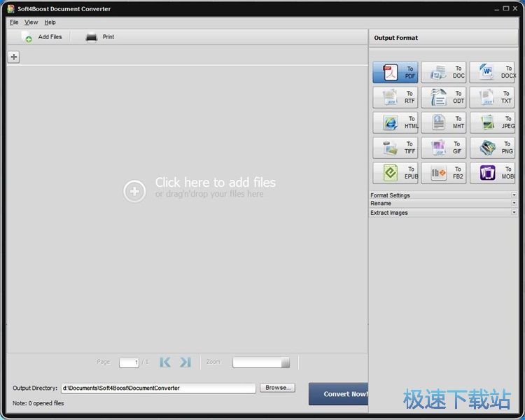The width and height of the screenshot is (525, 420).
Task: Click the Output Format panel header
Action: (x=443, y=38)
